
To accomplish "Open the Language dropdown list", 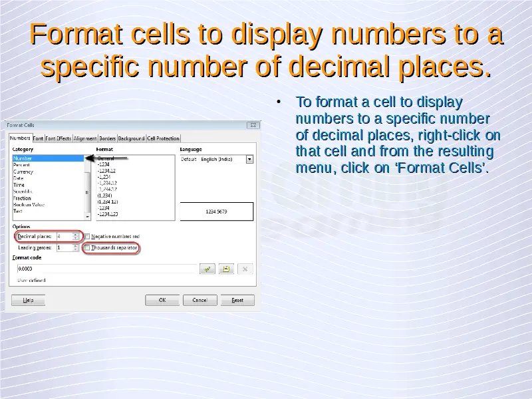I will pyautogui.click(x=249, y=160).
